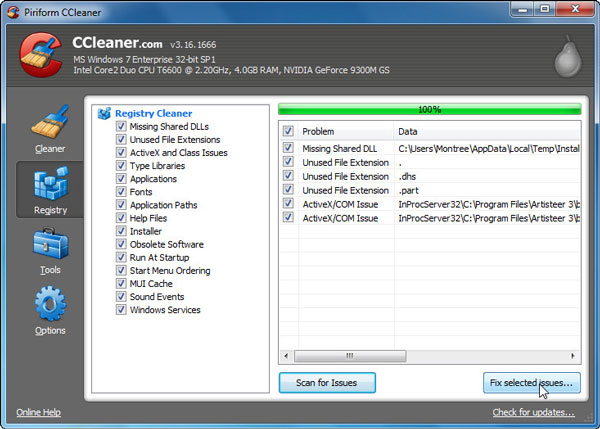Click Fix selected issues button
Screen dimensions: 600x429
coord(532,383)
